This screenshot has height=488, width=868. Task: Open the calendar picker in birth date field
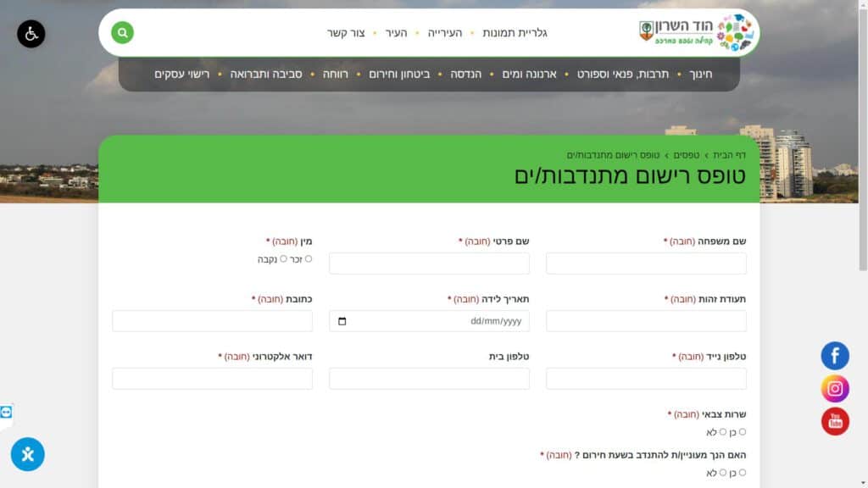342,321
